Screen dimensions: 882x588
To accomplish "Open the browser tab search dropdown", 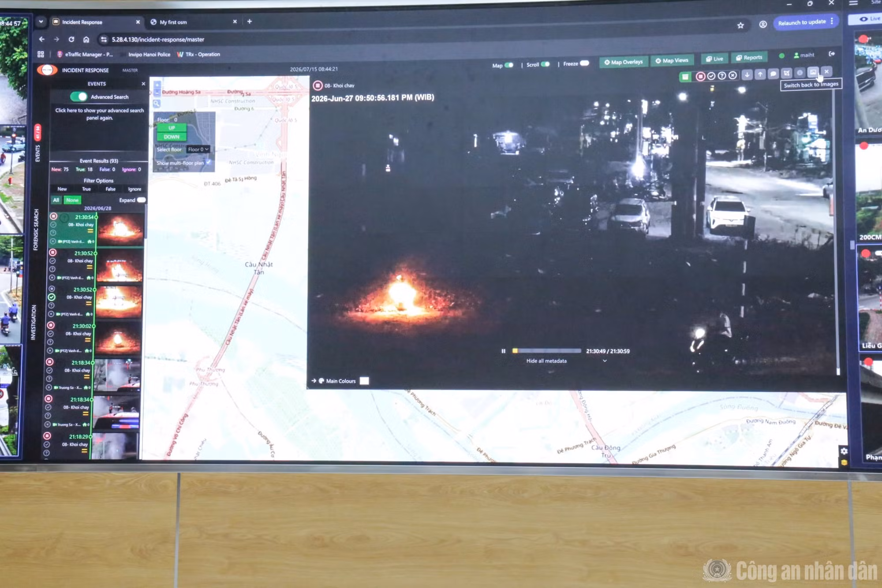I will pos(41,21).
